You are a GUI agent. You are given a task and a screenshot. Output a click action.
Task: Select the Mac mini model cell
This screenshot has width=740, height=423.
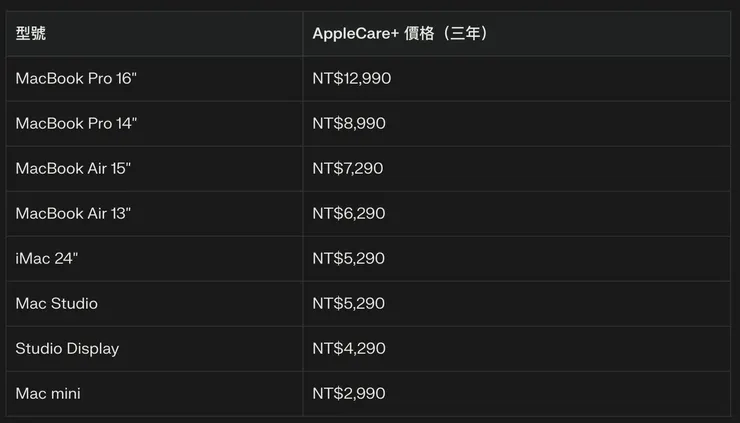pos(48,394)
